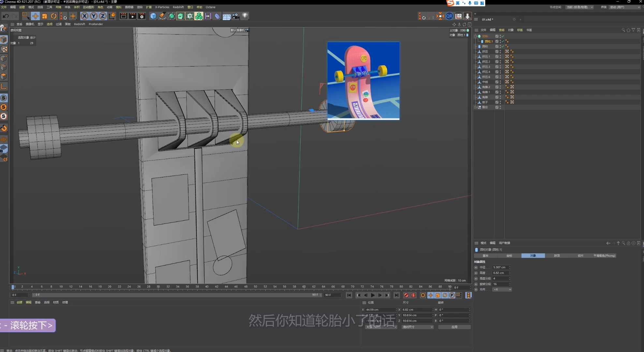This screenshot has width=644, height=352.
Task: Open the 运动图形 MoGraph menu
Action: point(88,7)
